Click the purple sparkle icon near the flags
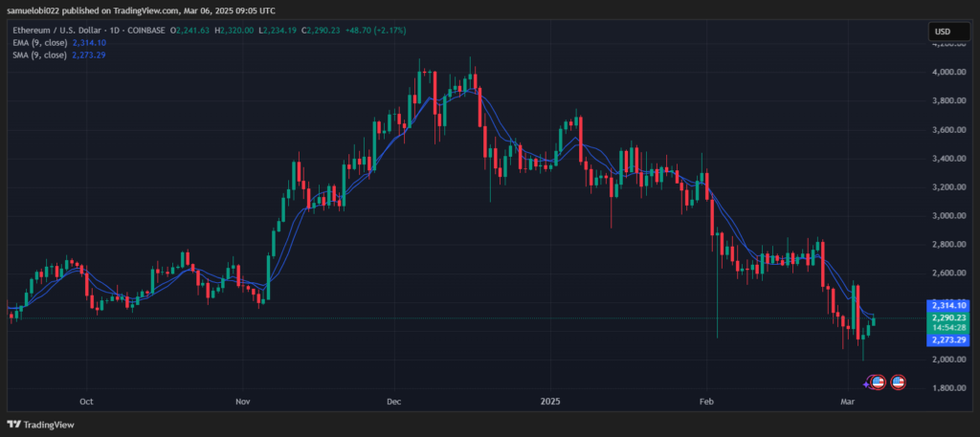The height and width of the screenshot is (437, 980). point(866,384)
